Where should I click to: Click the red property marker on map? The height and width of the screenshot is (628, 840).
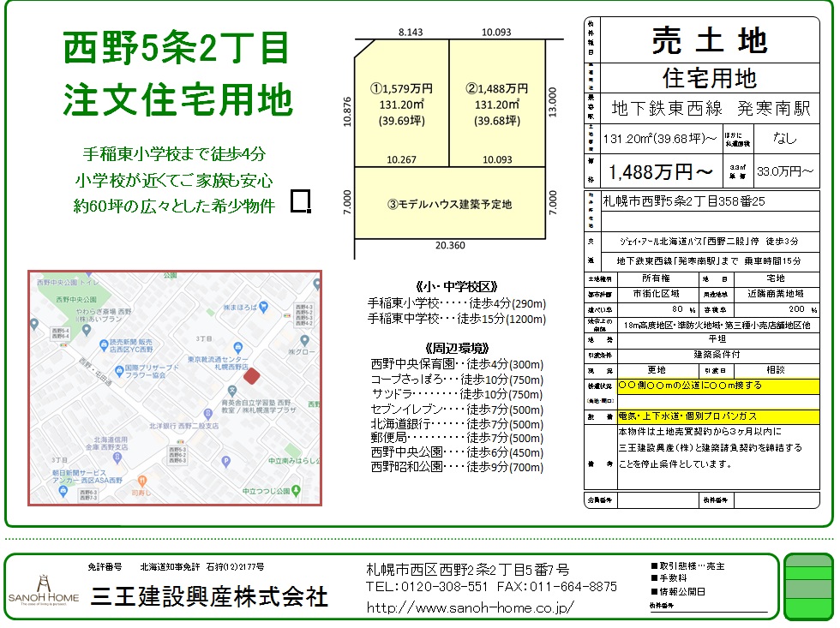[251, 375]
